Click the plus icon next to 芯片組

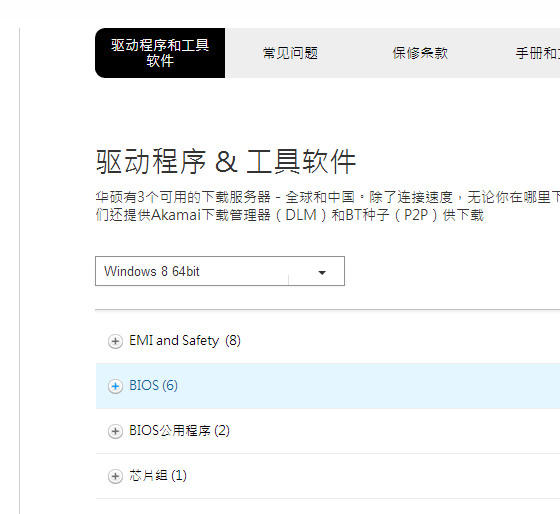[115, 476]
